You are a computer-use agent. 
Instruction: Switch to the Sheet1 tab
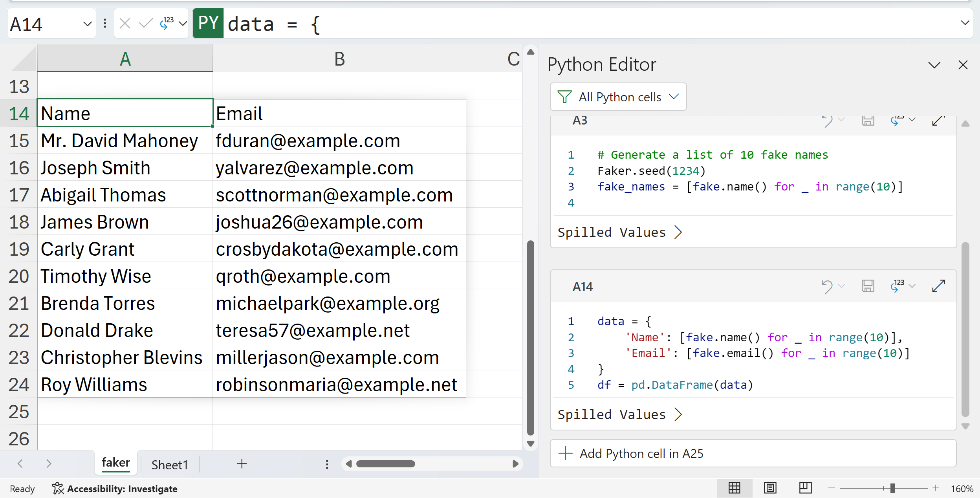[x=170, y=465]
